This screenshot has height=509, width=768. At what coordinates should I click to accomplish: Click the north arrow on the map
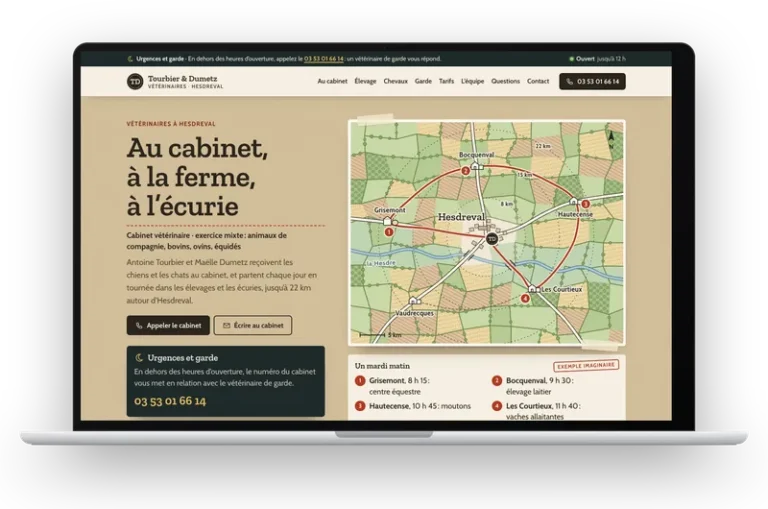(x=611, y=139)
